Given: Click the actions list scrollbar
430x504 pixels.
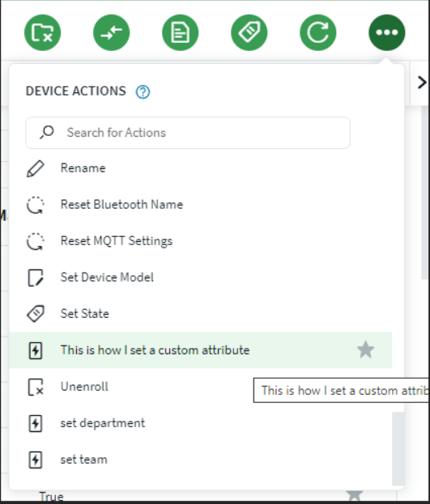Looking at the screenshot, I should click(398, 449).
